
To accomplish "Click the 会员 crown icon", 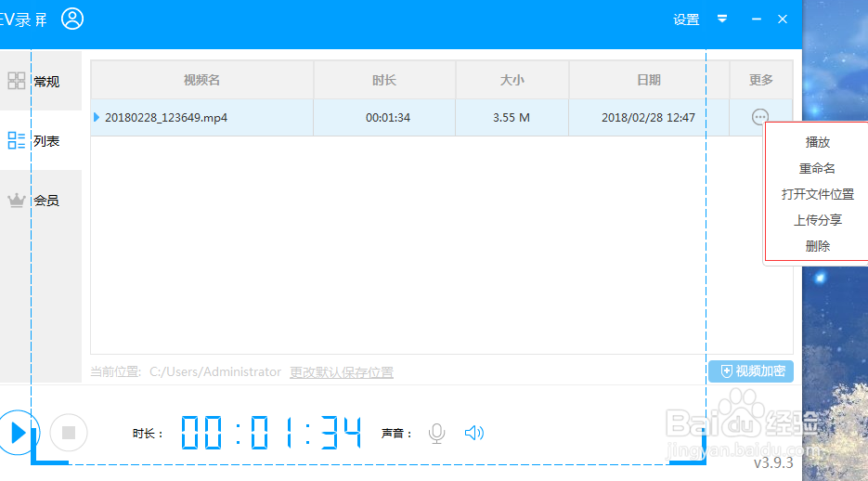I will click(x=17, y=200).
